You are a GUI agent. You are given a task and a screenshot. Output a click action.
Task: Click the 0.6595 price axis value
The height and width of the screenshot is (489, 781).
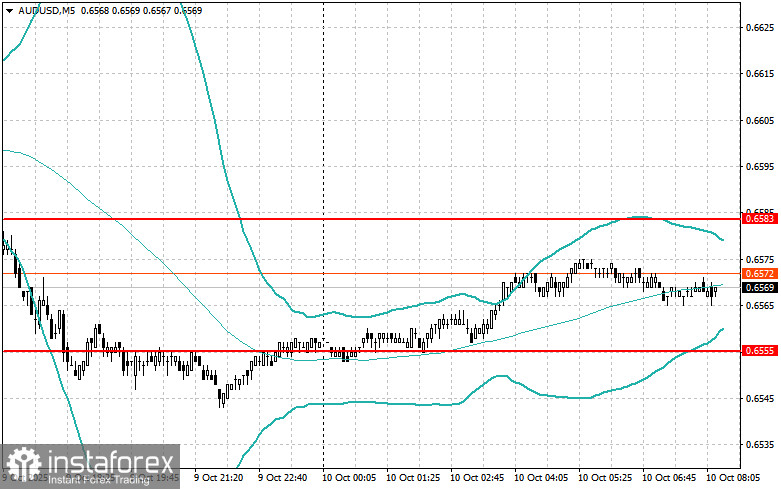760,166
